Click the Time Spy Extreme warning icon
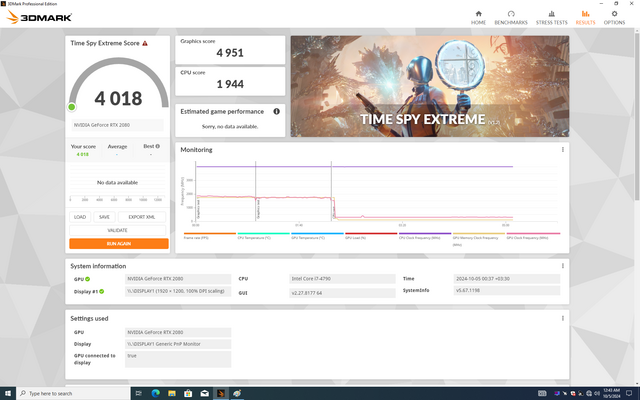Viewport: 640px width, 400px height. tap(145, 43)
